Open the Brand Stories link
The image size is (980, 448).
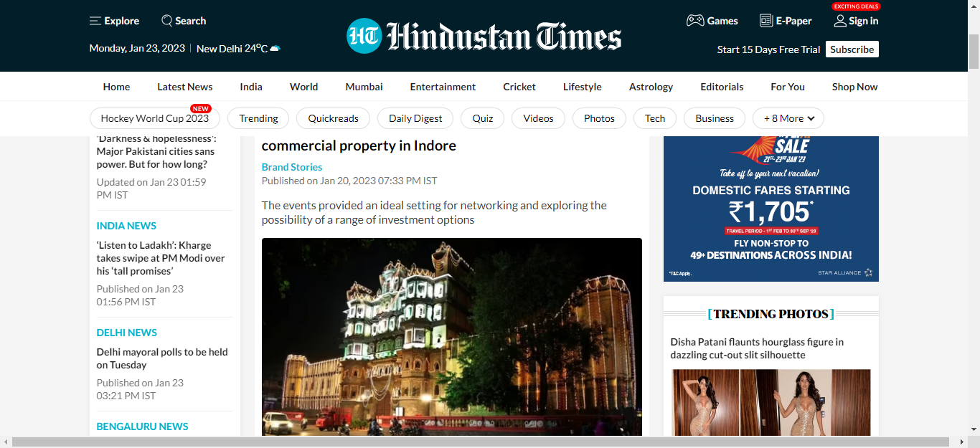point(292,167)
